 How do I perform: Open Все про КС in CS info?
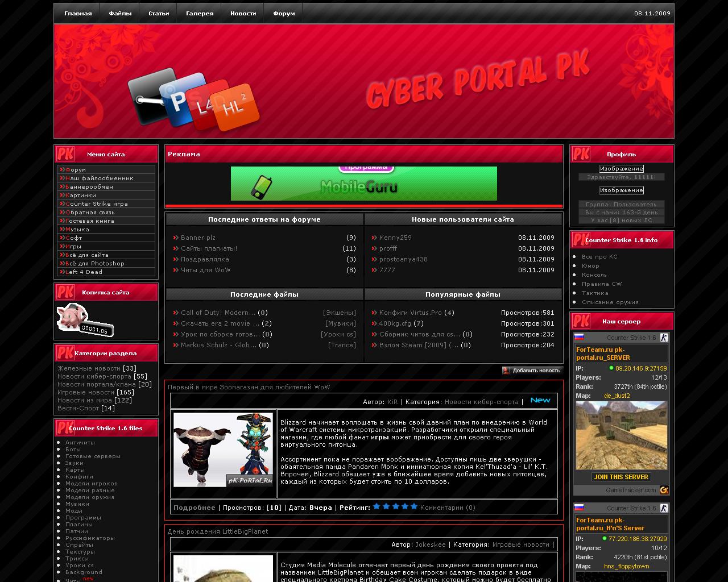coord(599,256)
